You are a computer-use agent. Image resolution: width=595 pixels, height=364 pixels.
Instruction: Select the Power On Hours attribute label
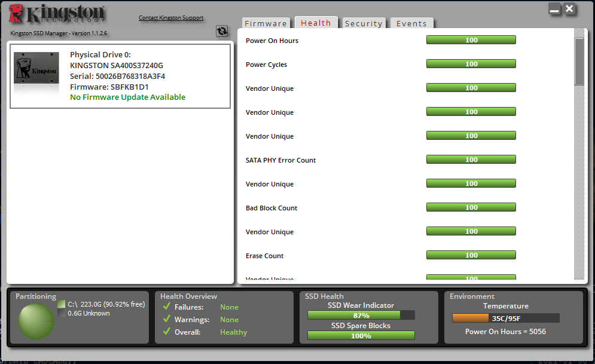[272, 41]
